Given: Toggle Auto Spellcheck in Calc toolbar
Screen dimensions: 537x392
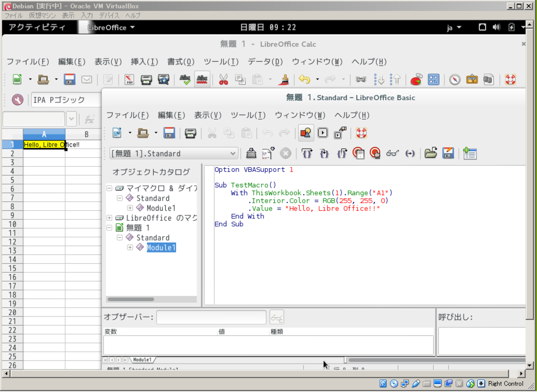Looking at the screenshot, I should coord(202,80).
